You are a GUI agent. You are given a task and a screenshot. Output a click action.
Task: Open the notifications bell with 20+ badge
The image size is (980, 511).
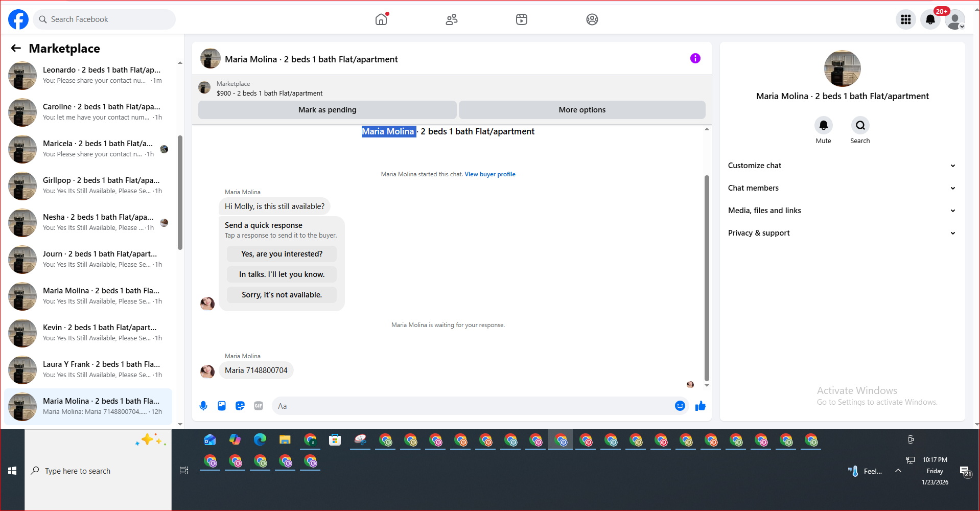tap(930, 19)
